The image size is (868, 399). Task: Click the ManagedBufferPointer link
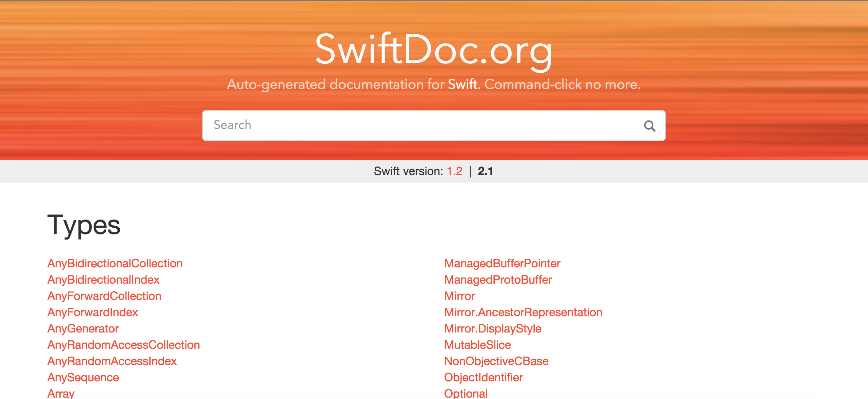tap(502, 263)
